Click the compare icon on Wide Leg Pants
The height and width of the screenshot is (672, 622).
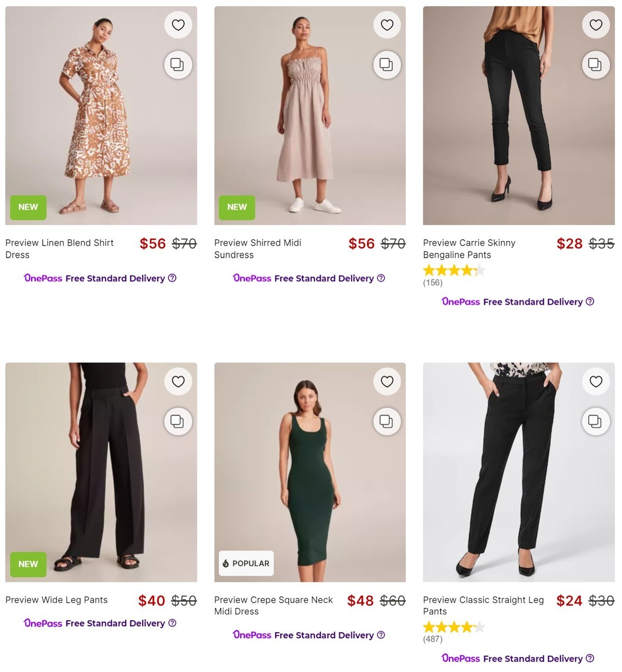click(178, 421)
